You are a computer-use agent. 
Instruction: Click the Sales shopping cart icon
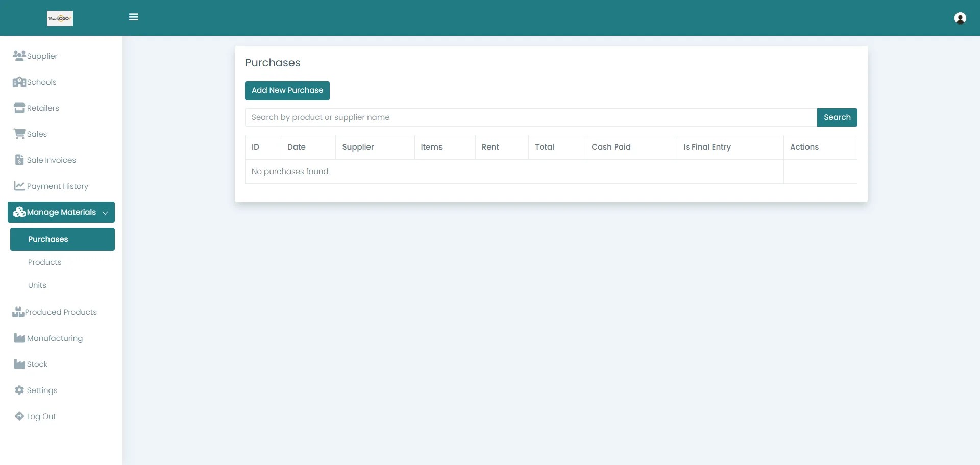point(19,134)
